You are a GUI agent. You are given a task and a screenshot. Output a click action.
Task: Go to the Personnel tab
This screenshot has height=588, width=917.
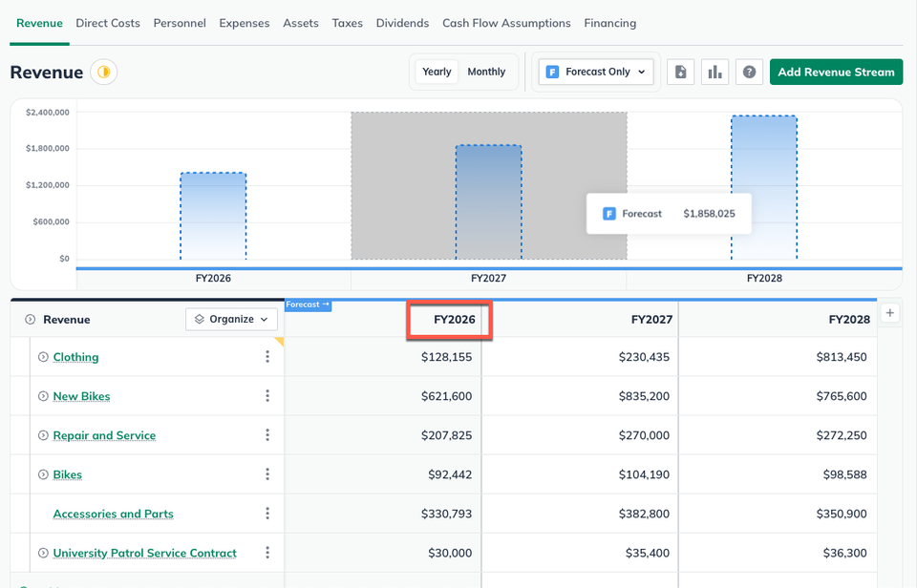(180, 23)
